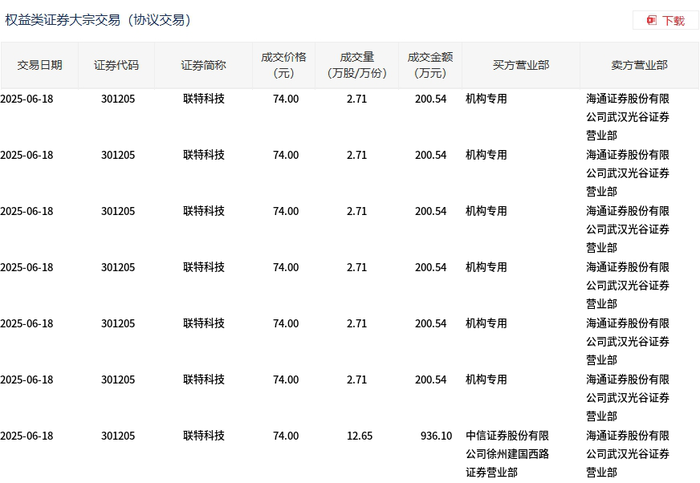Select code 301205 in the 12.65 row

[118, 436]
